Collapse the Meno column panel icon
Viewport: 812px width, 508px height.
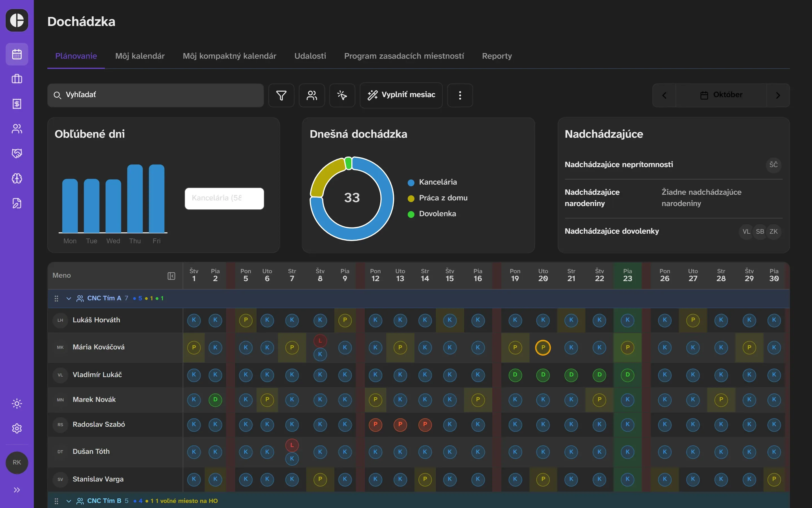(171, 276)
